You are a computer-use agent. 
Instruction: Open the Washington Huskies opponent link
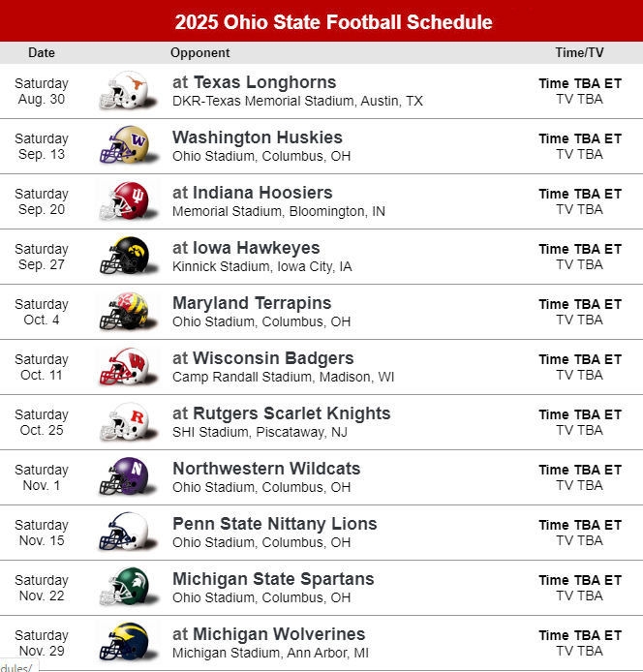click(257, 137)
